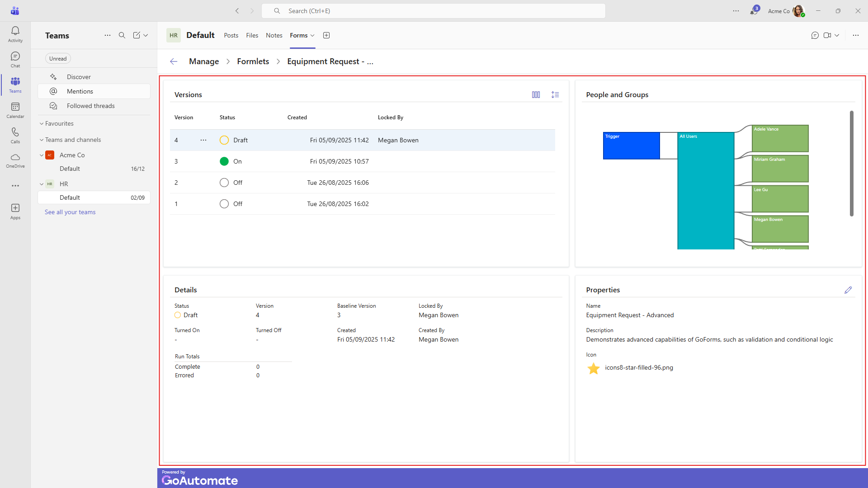Open Calendar from the sidebar
This screenshot has height=488, width=868.
click(15, 110)
